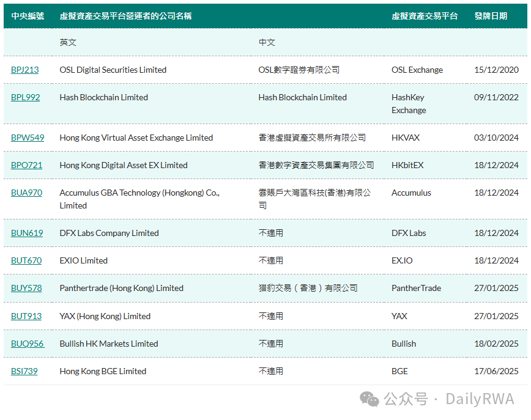Select 猎豹交易（香港）有限公司 cell
This screenshot has height=420, width=531.
pyautogui.click(x=308, y=288)
